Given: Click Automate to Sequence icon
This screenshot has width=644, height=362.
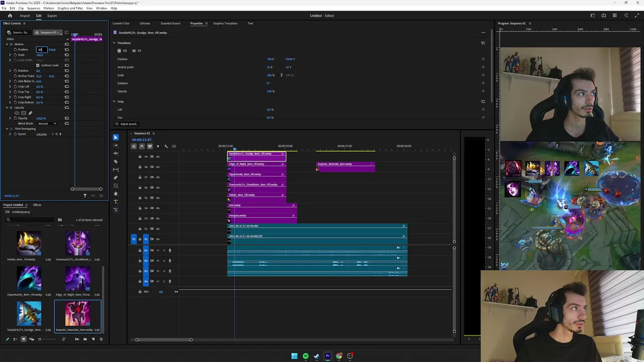Looking at the screenshot, I should point(77,339).
